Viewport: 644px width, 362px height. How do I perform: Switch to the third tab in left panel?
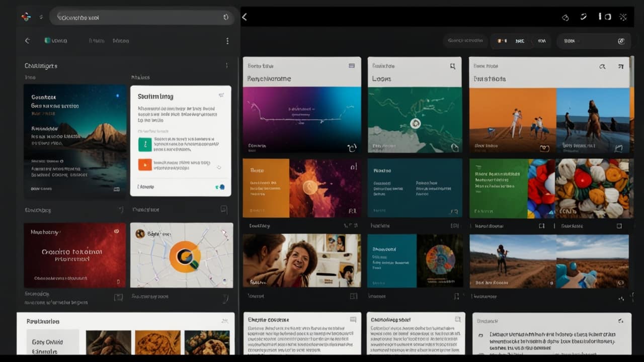121,41
